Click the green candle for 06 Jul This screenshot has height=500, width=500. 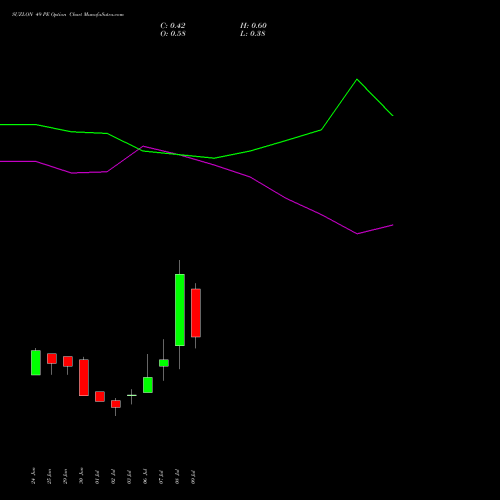click(x=148, y=385)
